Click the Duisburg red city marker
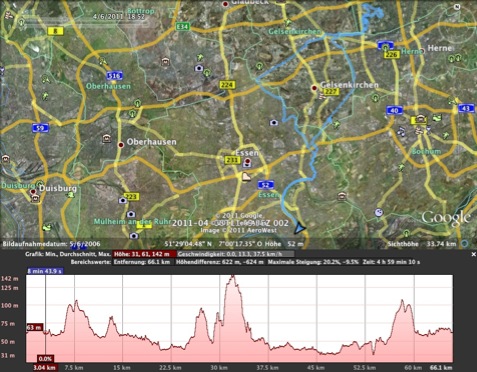The height and width of the screenshot is (372, 477). tap(33, 192)
